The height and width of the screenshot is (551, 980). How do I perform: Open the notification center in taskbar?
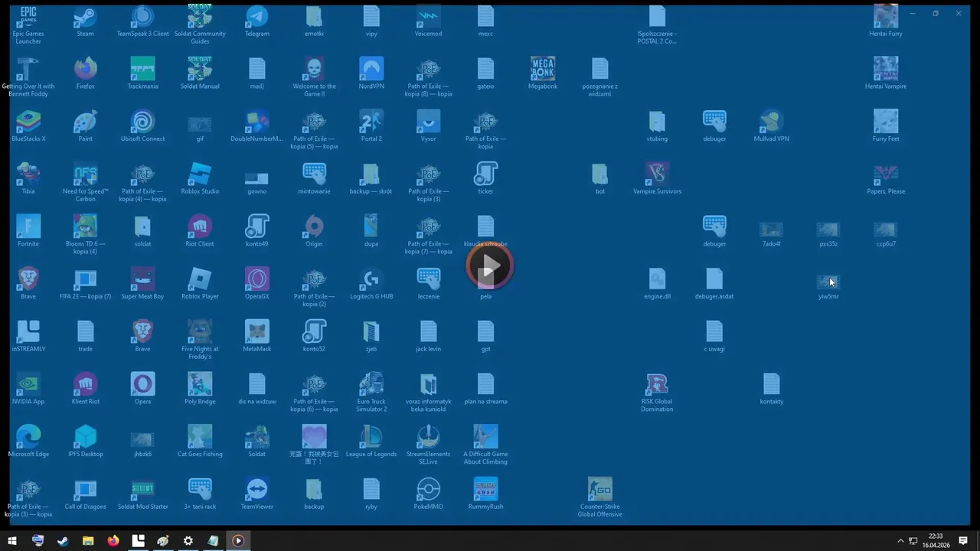point(964,541)
